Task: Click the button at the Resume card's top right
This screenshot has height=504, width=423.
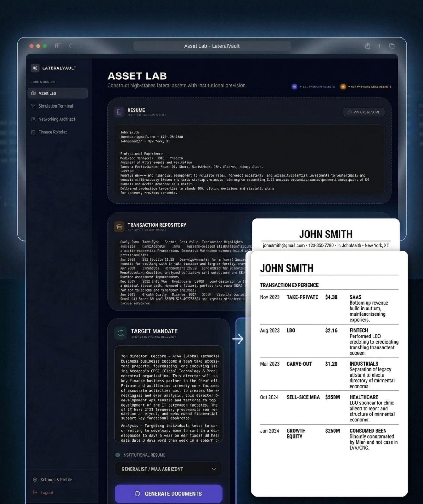Action: coord(364,112)
